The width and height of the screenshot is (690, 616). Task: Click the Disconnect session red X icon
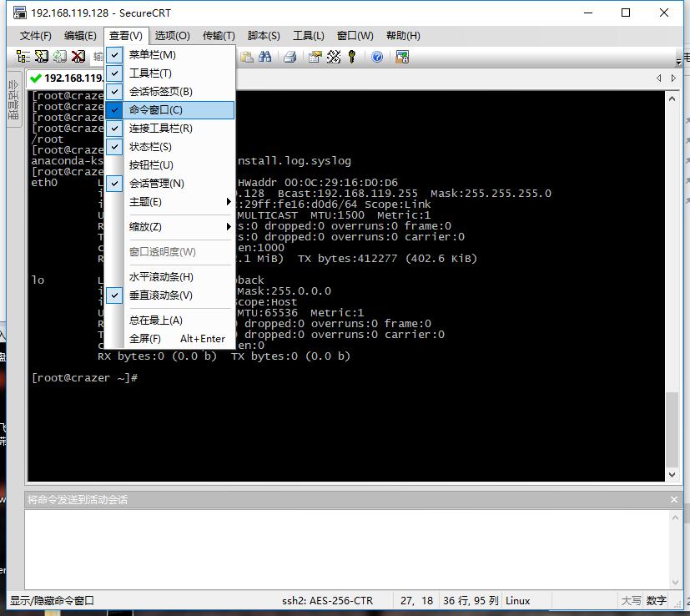(78, 57)
